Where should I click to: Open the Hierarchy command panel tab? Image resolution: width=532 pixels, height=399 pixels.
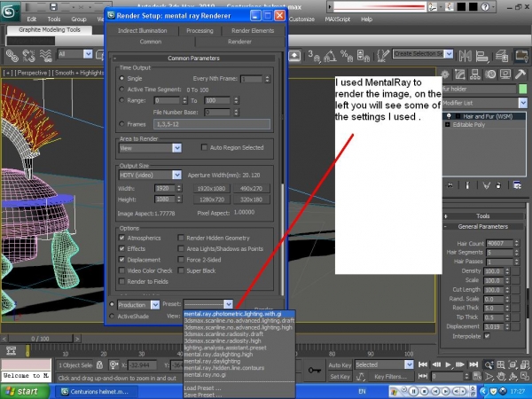point(475,74)
